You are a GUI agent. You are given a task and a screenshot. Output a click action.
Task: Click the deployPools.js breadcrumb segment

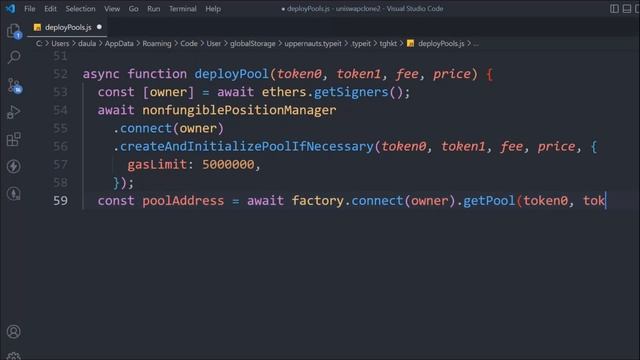pyautogui.click(x=441, y=44)
